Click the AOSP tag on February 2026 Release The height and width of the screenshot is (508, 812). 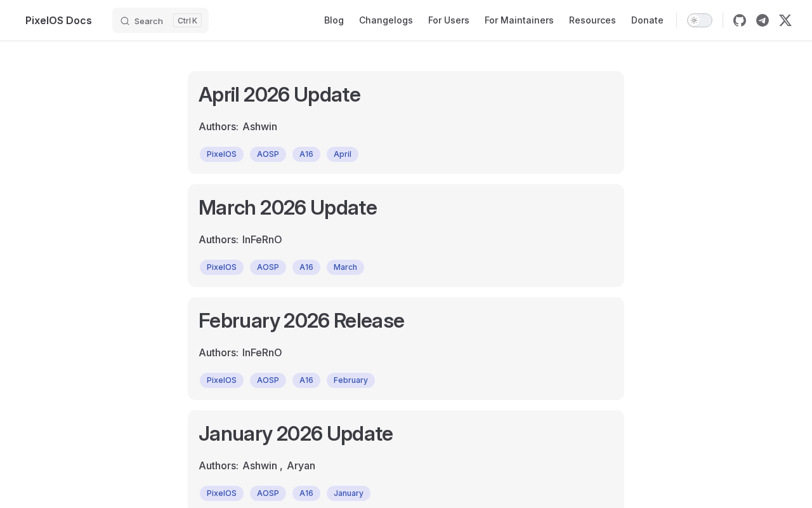(268, 380)
